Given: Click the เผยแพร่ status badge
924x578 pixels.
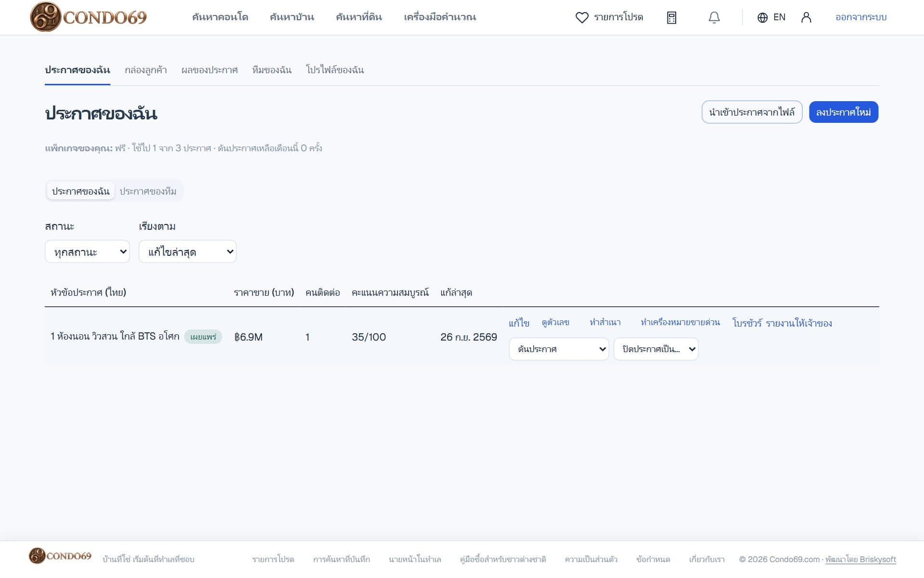Looking at the screenshot, I should tap(203, 337).
